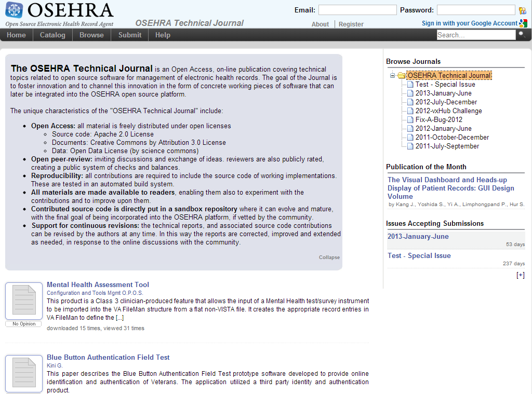The width and height of the screenshot is (532, 394).
Task: Collapse the OSEHRA Technical Journal tree node
Action: click(393, 76)
